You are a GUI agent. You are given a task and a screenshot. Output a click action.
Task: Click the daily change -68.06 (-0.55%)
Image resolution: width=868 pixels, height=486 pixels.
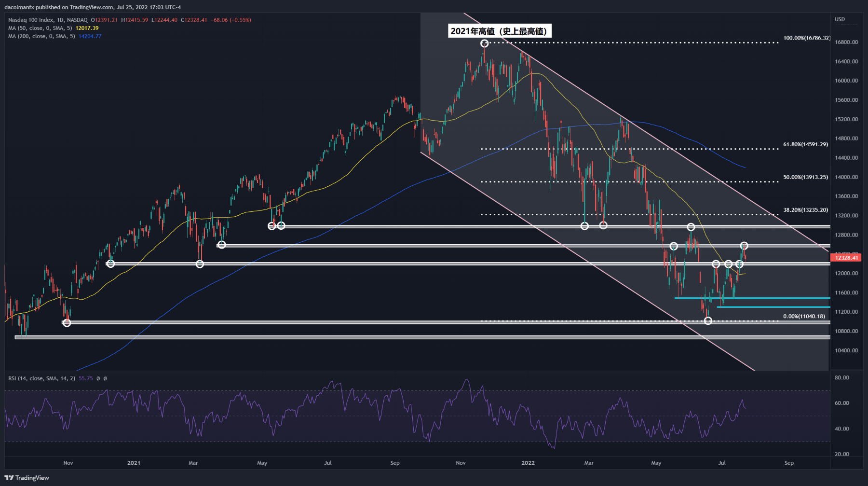pos(231,20)
